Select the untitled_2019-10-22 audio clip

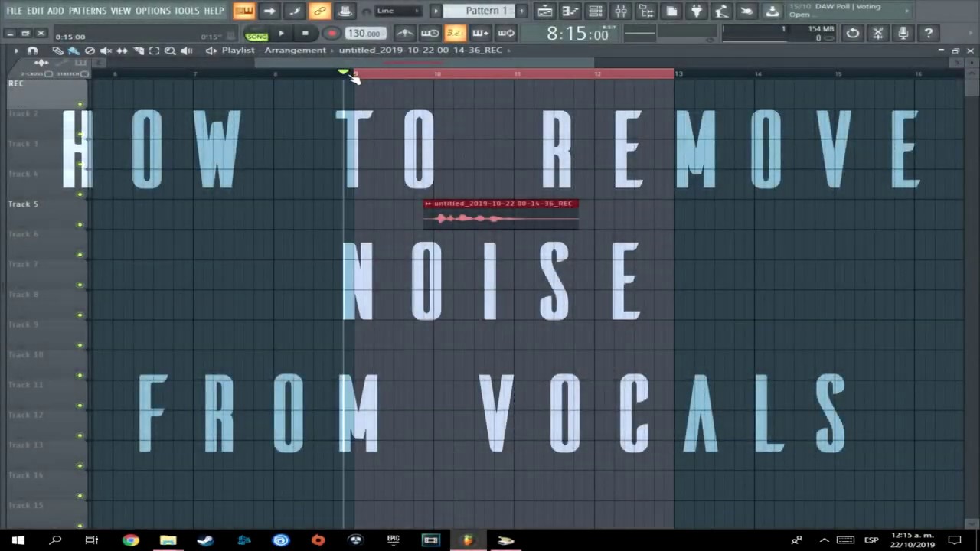coord(501,214)
